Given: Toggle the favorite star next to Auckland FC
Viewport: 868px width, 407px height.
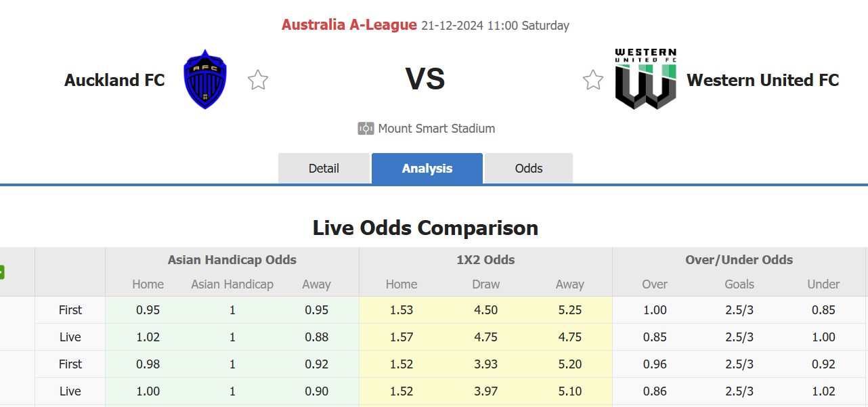Looking at the screenshot, I should point(258,79).
